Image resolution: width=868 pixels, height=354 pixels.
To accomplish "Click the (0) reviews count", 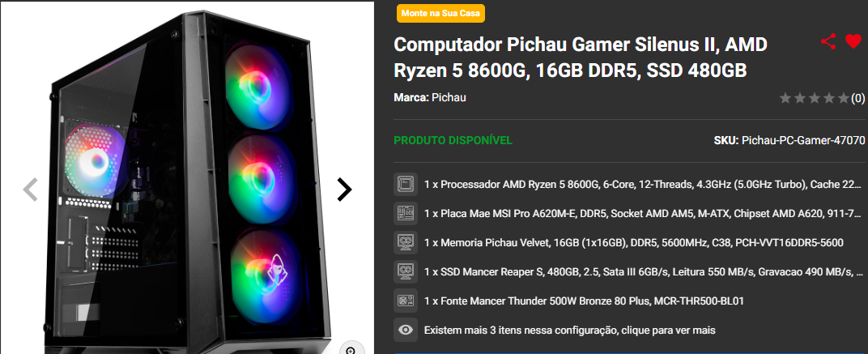I will 857,99.
